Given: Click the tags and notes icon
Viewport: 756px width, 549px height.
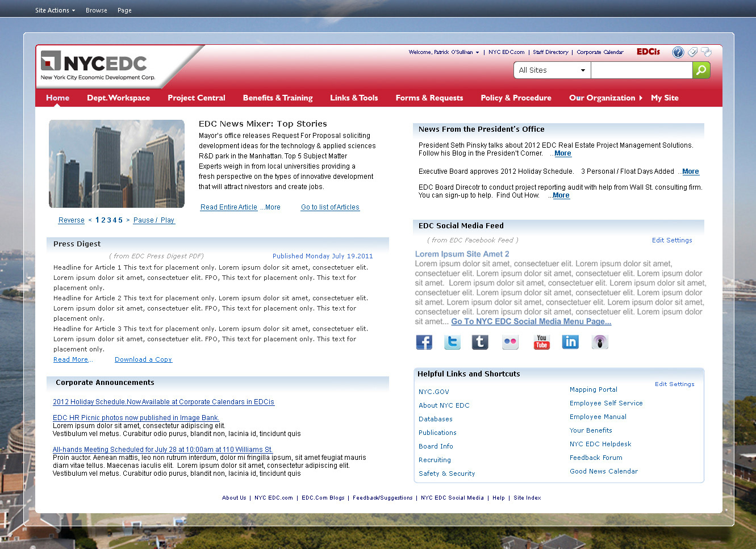Looking at the screenshot, I should [x=692, y=52].
